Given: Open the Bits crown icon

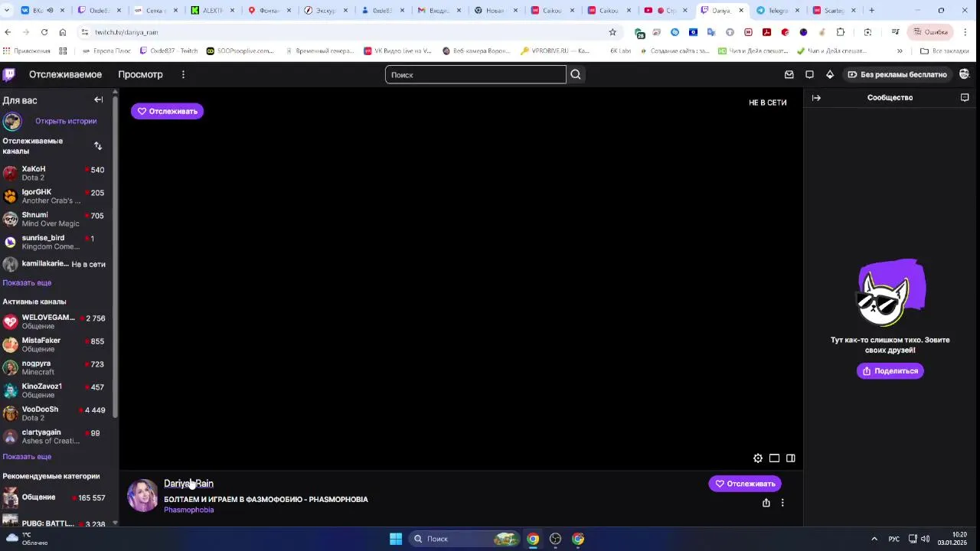Looking at the screenshot, I should 830,74.
